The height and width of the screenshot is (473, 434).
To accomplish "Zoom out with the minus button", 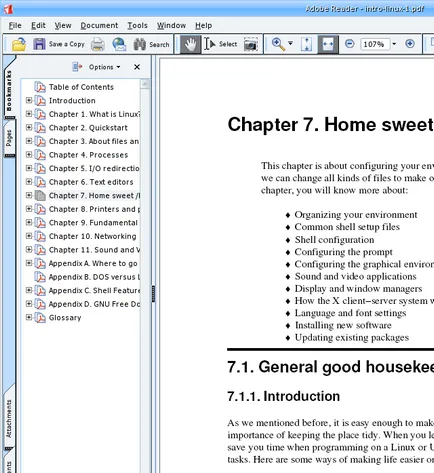I will coord(350,44).
